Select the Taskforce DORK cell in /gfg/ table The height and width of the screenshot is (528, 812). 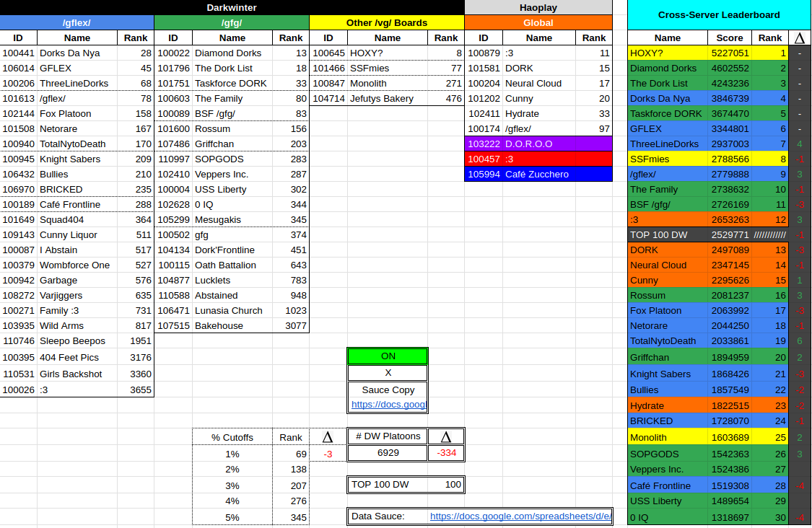232,84
